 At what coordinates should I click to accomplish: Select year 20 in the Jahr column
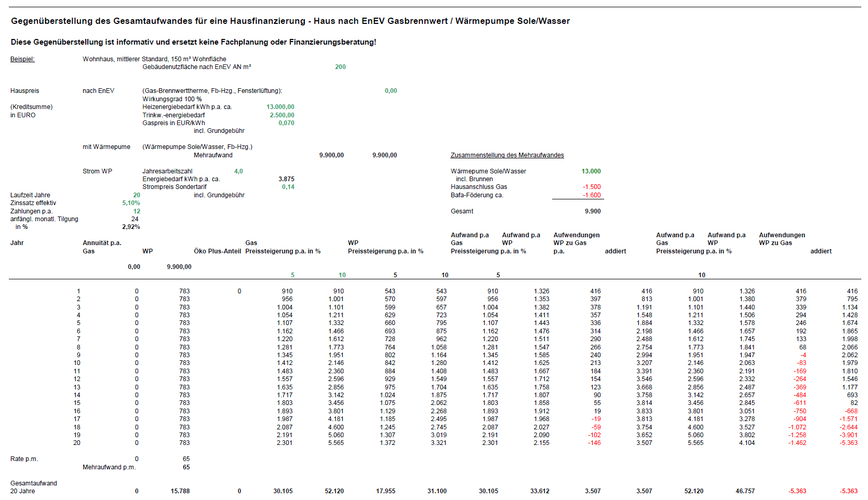click(x=77, y=443)
